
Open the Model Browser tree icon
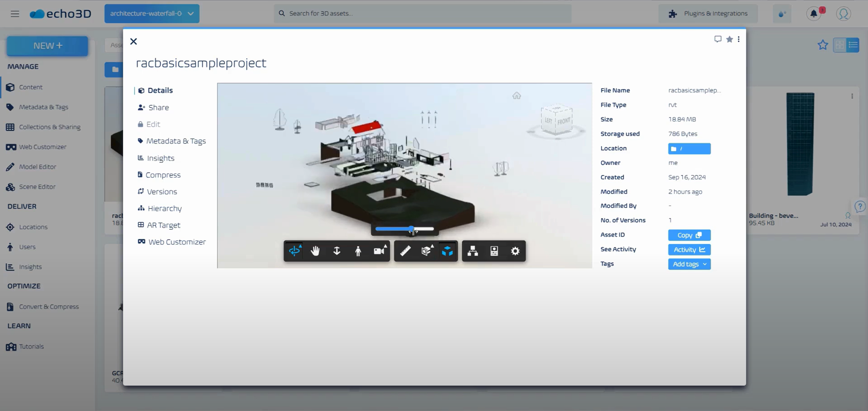472,251
